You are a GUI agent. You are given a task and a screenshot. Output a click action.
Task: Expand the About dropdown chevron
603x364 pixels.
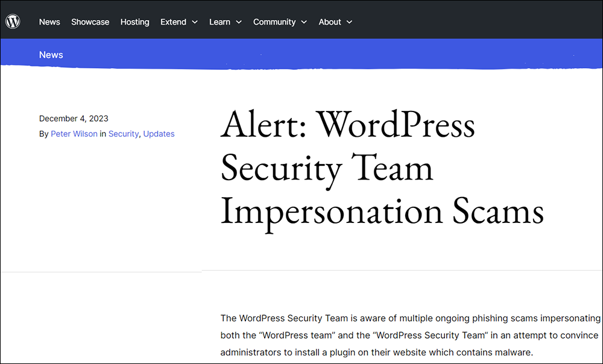[x=349, y=22]
